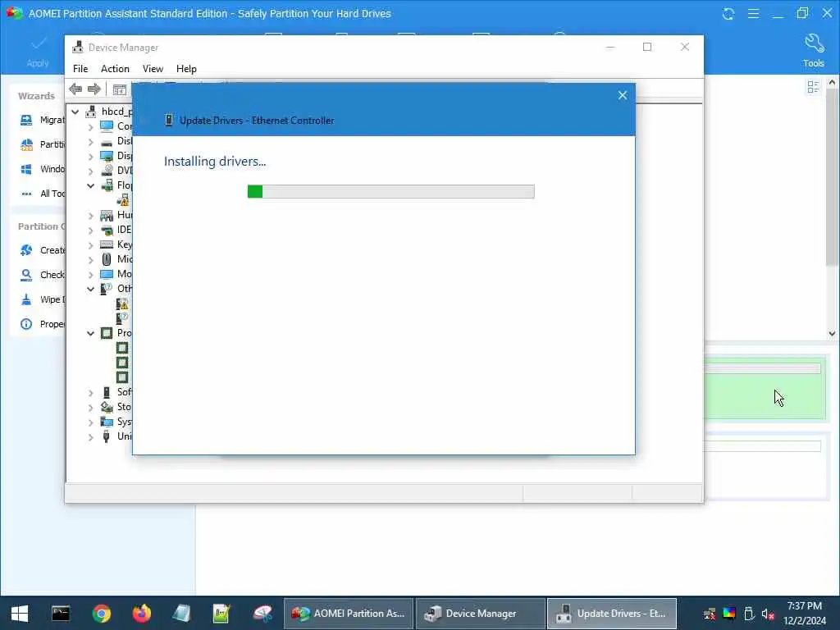
Task: Select the Processors category icon
Action: 107,333
